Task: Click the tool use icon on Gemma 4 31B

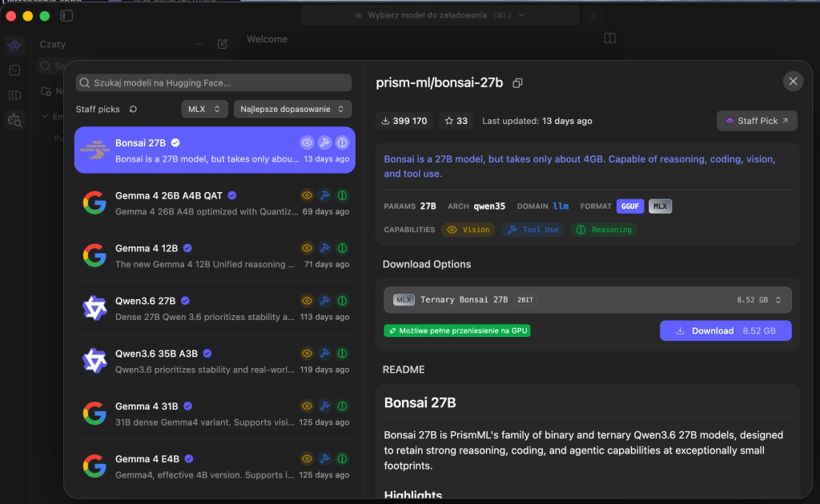Action: coord(325,406)
